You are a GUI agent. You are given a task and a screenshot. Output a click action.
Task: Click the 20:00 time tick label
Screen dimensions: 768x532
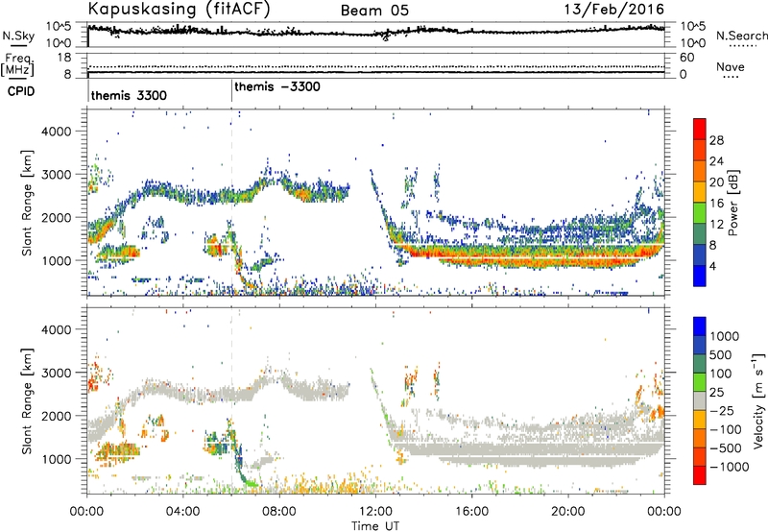pyautogui.click(x=568, y=512)
